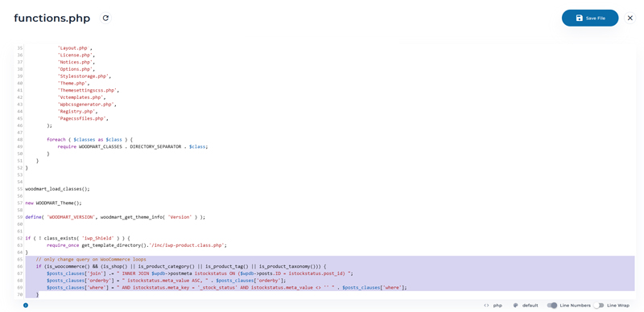The height and width of the screenshot is (312, 644).
Task: Toggle the Line Numbers switch off
Action: pyautogui.click(x=552, y=306)
